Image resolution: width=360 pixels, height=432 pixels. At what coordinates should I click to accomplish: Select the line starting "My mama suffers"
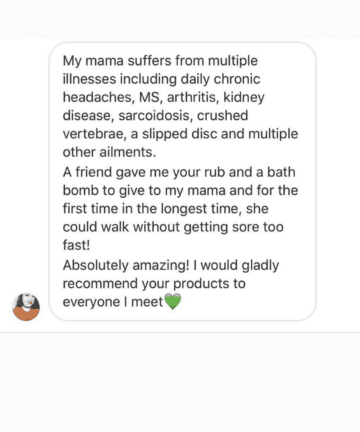pos(160,61)
